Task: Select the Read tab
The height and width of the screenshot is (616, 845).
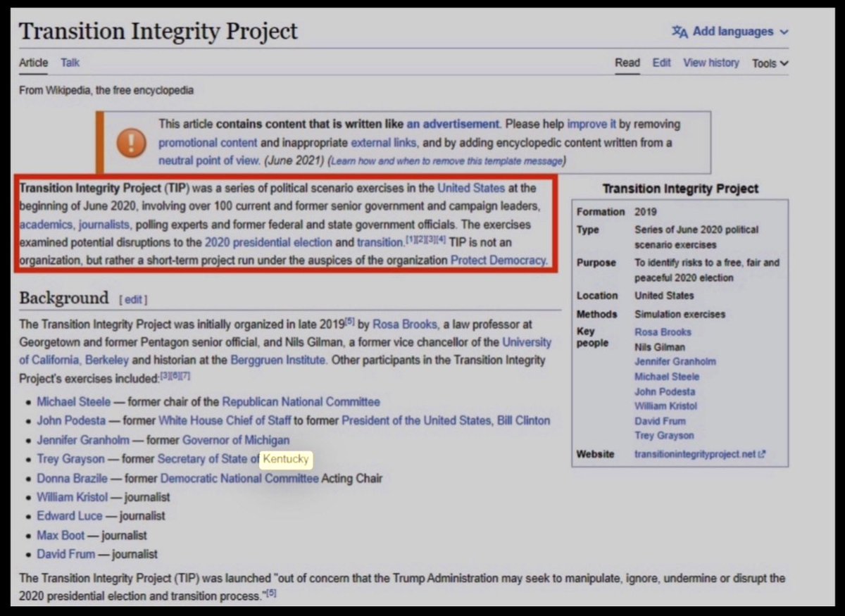Action: [627, 63]
